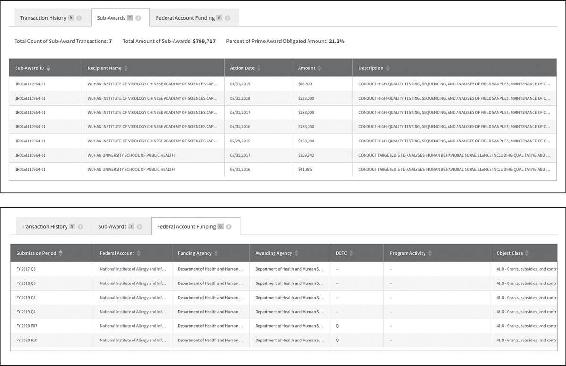Select Sub-Awards tab in upper panel
The image size is (566, 366).
(120, 18)
